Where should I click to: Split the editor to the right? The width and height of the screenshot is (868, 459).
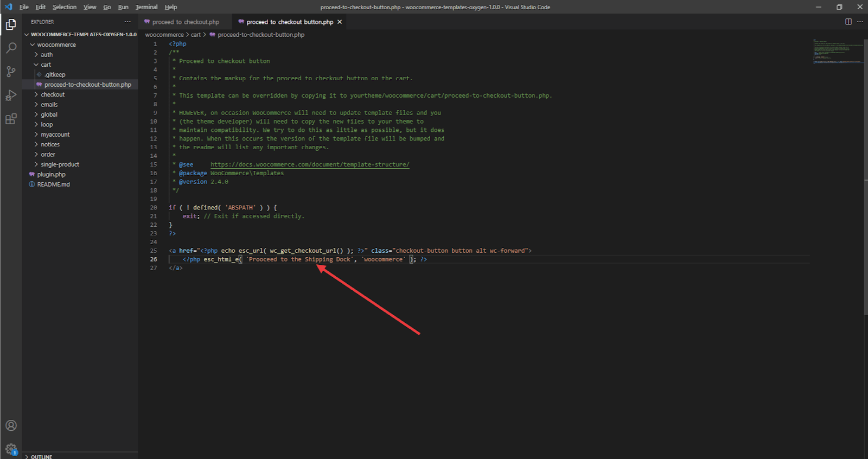pyautogui.click(x=848, y=22)
